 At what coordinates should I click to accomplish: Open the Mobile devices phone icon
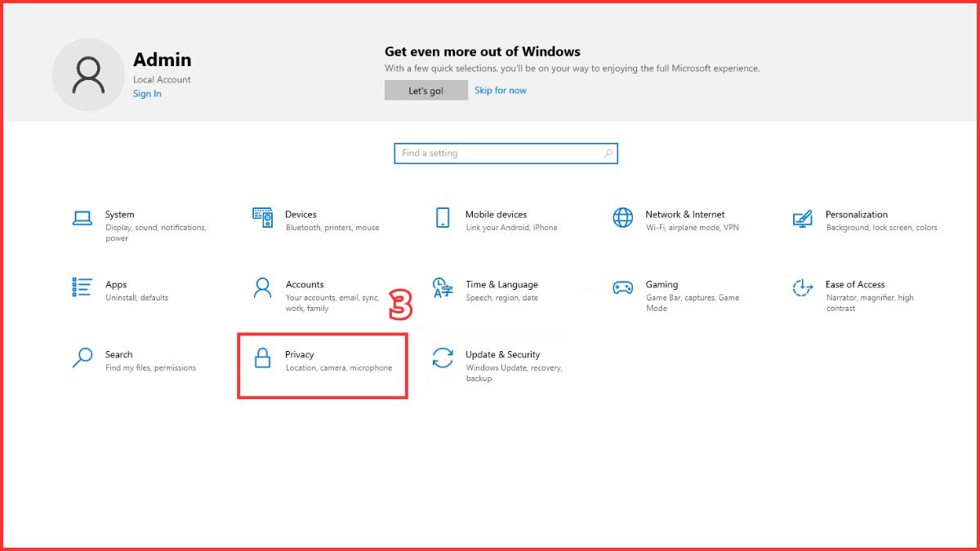[x=443, y=218]
